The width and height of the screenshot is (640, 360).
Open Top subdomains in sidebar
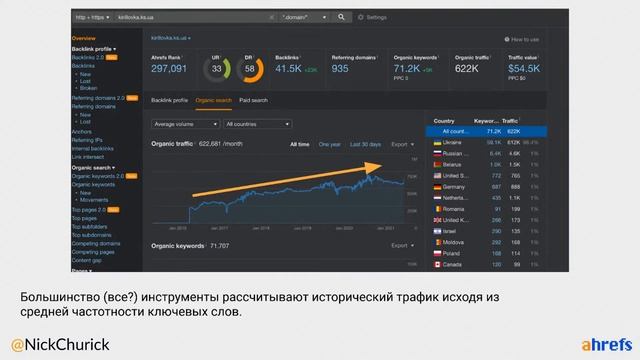tap(91, 236)
